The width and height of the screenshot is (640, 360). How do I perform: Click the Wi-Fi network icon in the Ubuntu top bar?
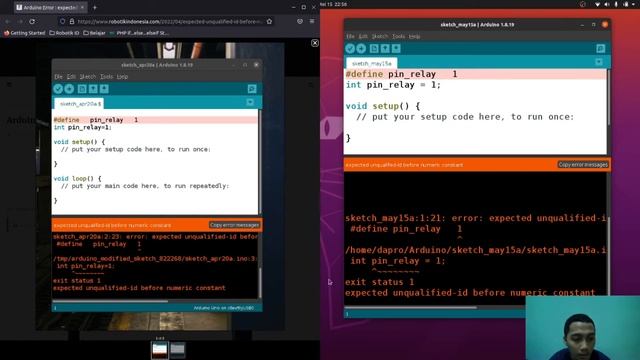point(597,4)
